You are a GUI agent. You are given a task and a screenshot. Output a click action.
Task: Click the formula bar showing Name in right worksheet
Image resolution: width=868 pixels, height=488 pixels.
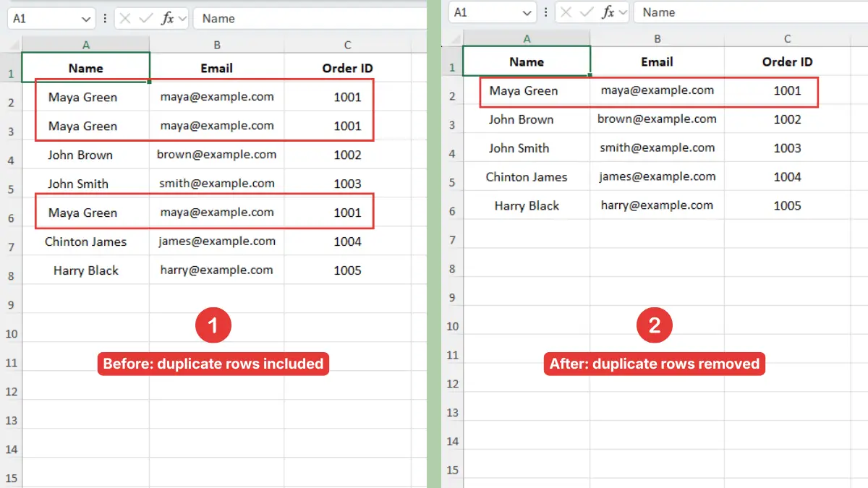[751, 12]
